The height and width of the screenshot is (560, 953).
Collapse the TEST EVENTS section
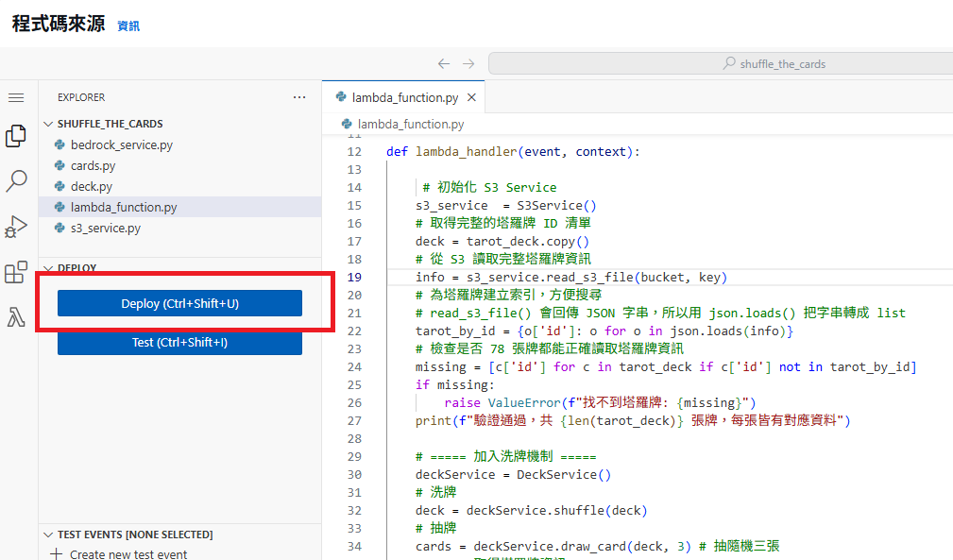coord(48,535)
